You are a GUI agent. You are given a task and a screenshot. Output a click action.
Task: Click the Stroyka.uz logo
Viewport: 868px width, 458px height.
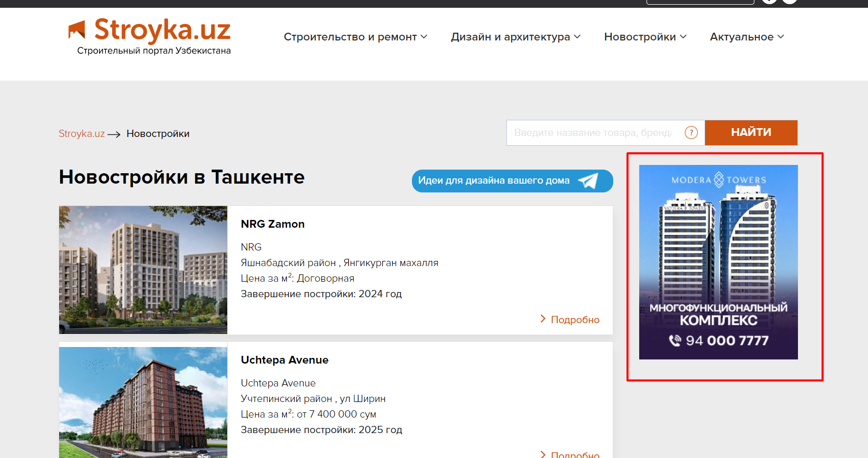coord(149,36)
